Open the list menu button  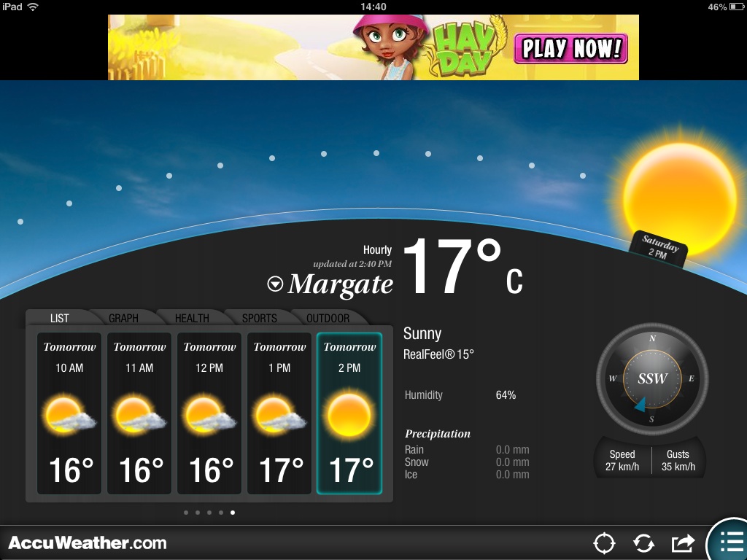731,542
